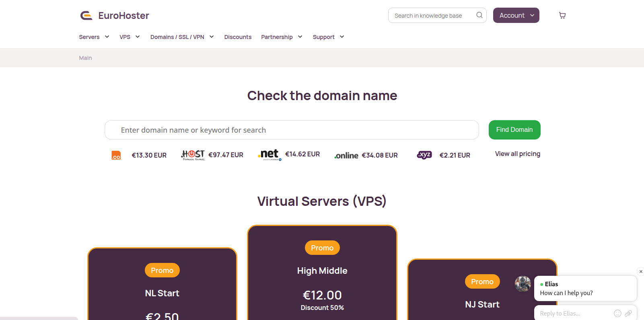The height and width of the screenshot is (320, 644).
Task: Open View all pricing link
Action: click(517, 154)
